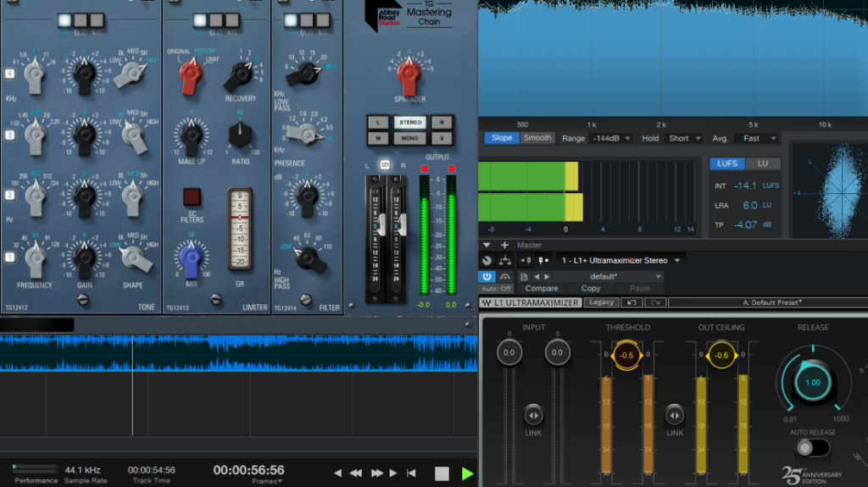Click the left Input 0.0 knob

(509, 352)
